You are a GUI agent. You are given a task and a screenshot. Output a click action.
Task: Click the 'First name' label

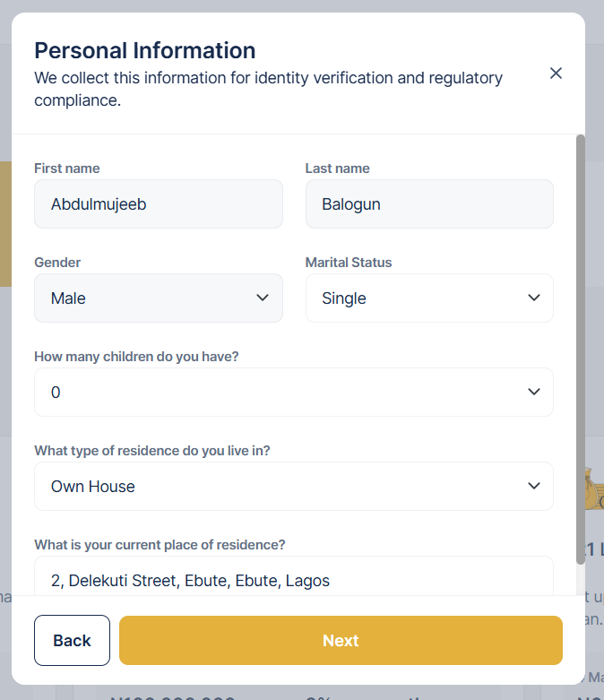click(67, 169)
